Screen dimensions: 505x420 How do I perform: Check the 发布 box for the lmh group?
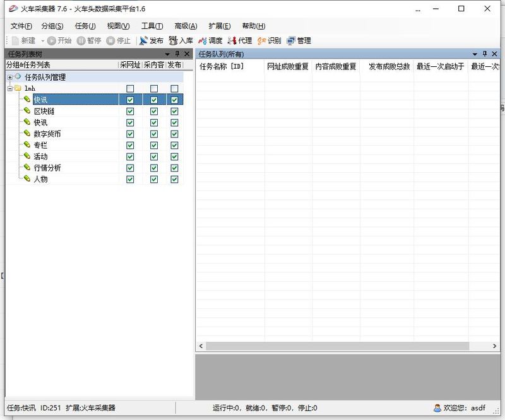[174, 88]
